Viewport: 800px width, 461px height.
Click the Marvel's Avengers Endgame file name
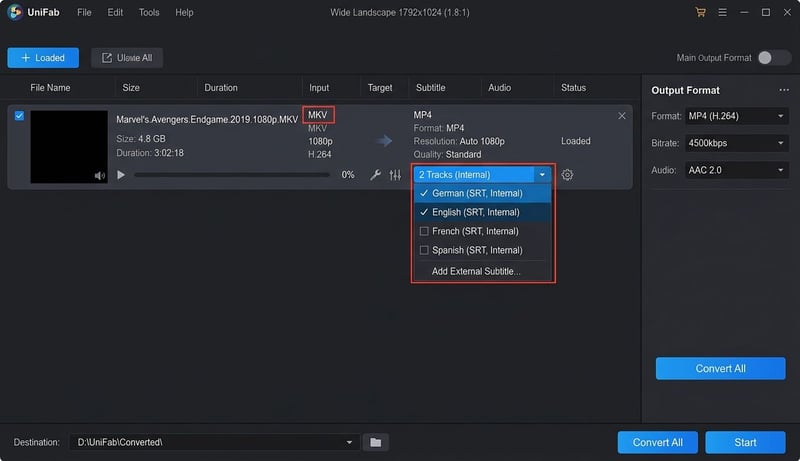point(207,119)
